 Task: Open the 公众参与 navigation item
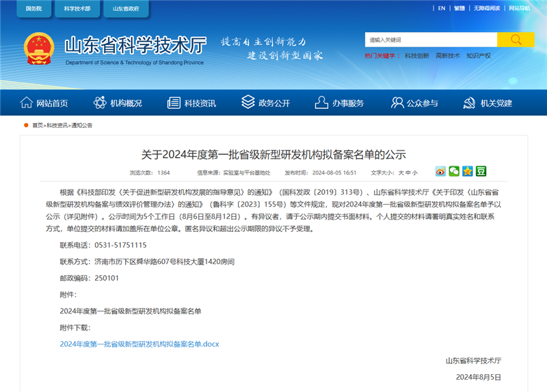coord(414,103)
